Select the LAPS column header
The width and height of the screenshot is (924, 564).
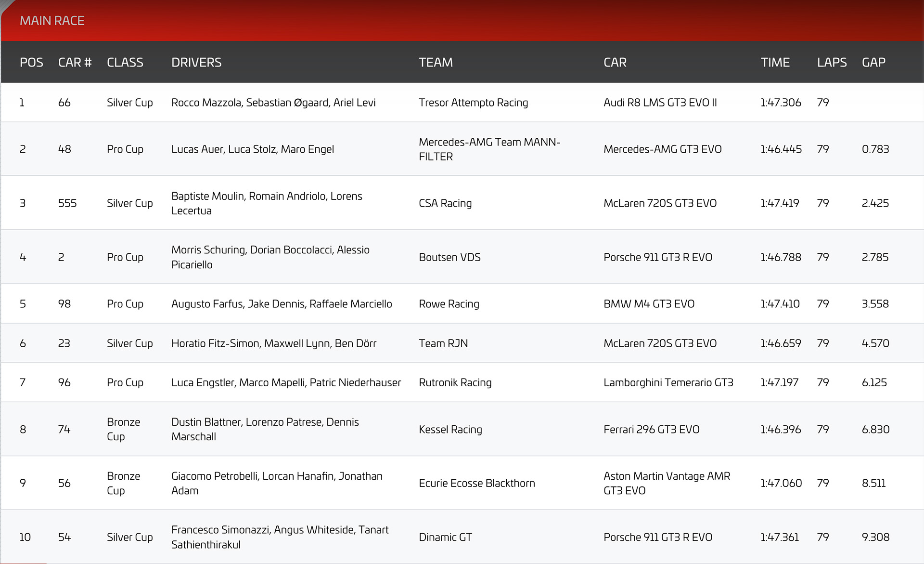pyautogui.click(x=832, y=63)
